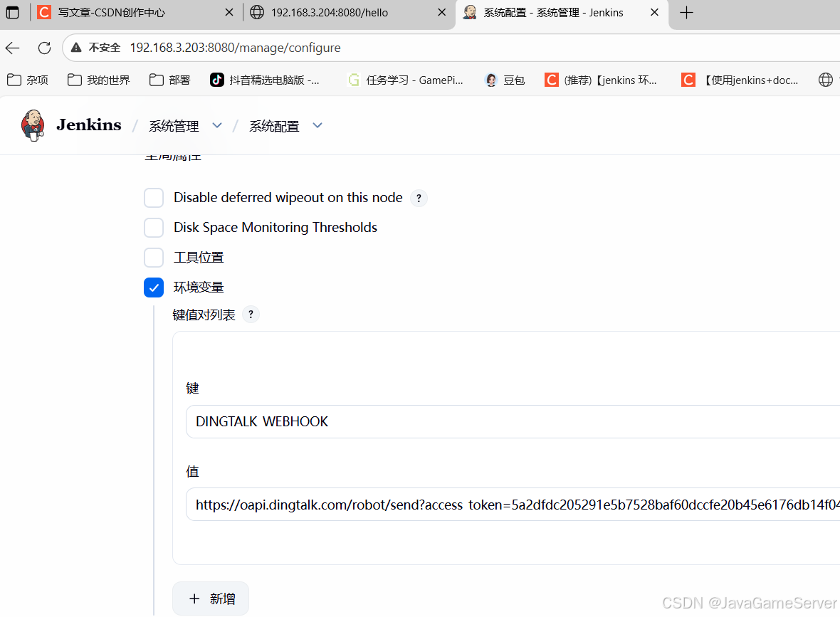Screen dimensions: 840x617
Task: Open the 任务学习 - GamePi bookmark
Action: coord(405,80)
